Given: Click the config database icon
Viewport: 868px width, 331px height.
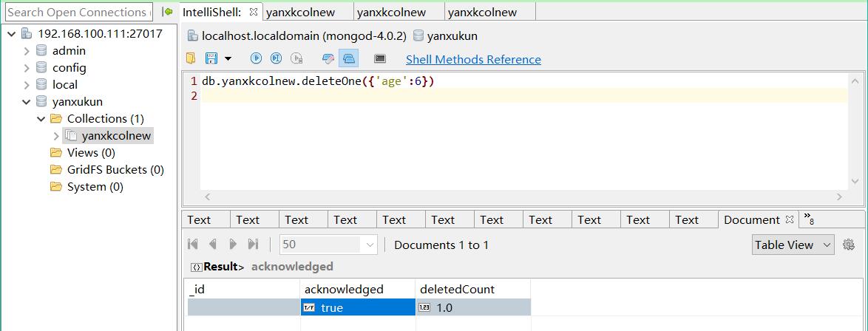Looking at the screenshot, I should point(41,67).
